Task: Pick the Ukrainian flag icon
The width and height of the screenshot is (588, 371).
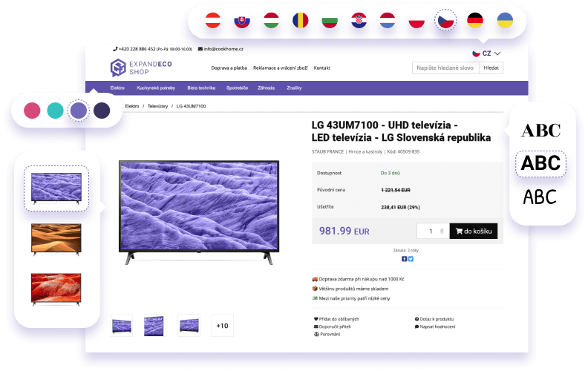Action: tap(505, 21)
